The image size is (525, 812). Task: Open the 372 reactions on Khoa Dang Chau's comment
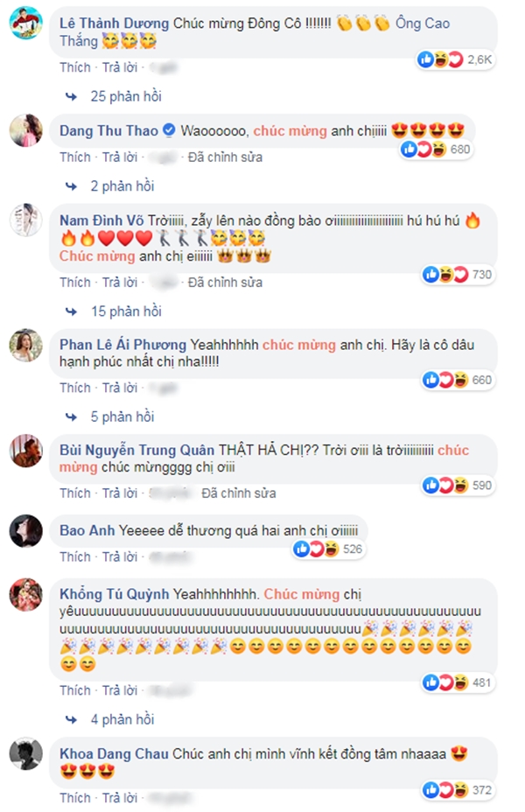click(x=458, y=790)
